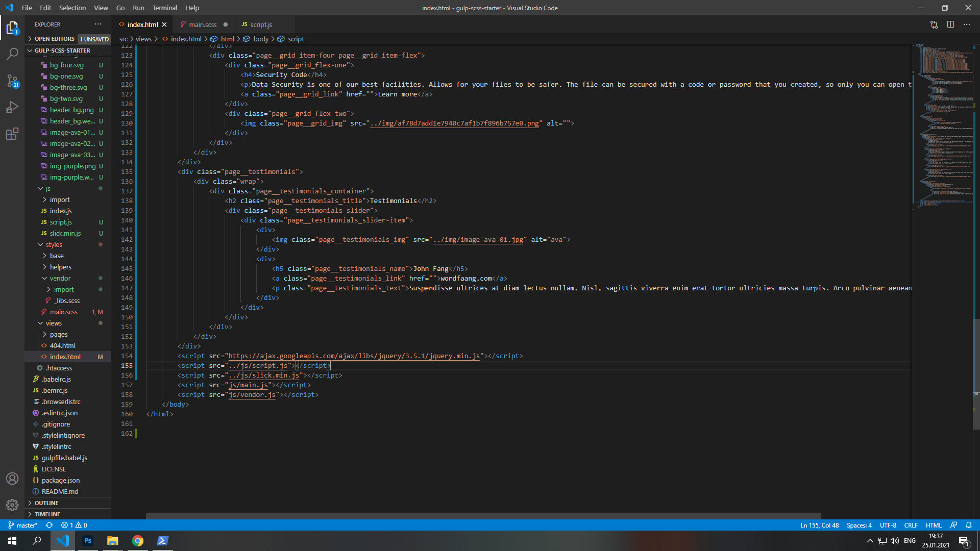Switch to Photoshop in the taskbar

[88, 541]
